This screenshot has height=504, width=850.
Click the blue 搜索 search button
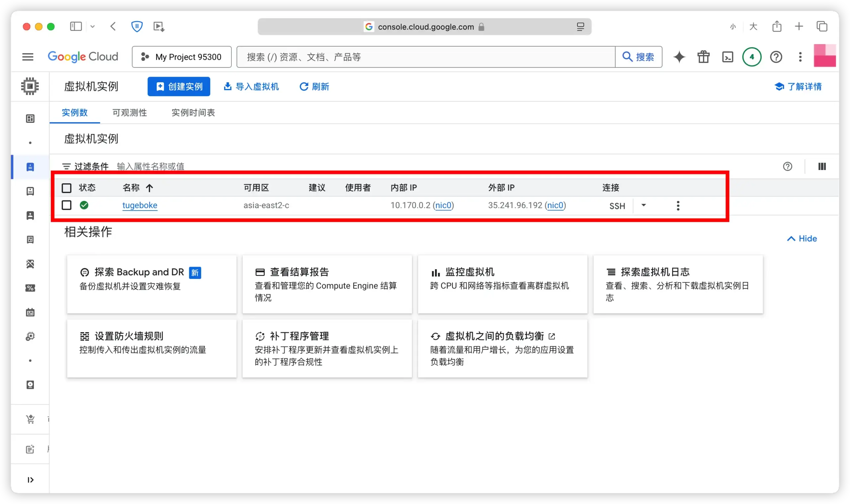pyautogui.click(x=638, y=57)
